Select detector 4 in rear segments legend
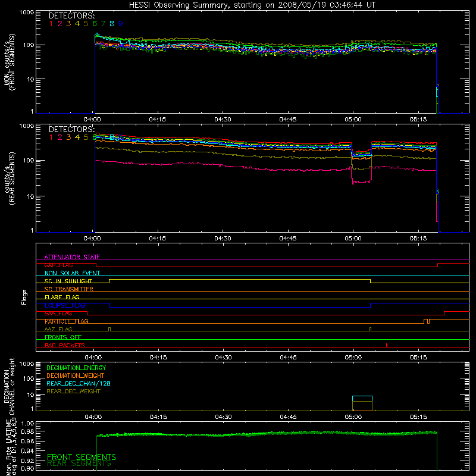This screenshot has width=476, height=476. pyautogui.click(x=77, y=137)
